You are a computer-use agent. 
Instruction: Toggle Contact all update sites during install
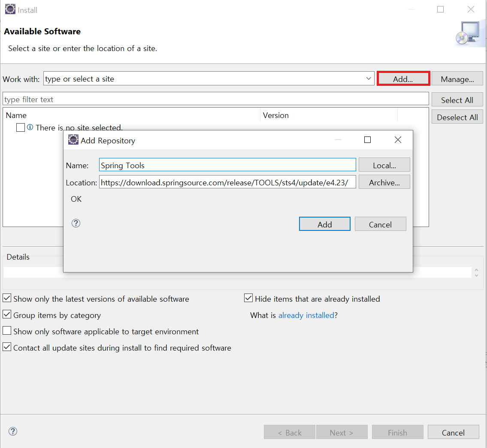tap(7, 347)
